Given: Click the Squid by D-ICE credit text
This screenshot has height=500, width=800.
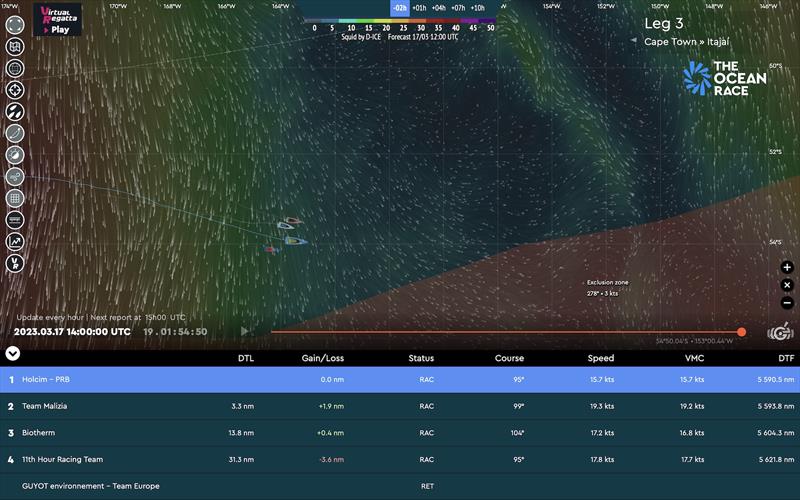Looking at the screenshot, I should (x=361, y=37).
